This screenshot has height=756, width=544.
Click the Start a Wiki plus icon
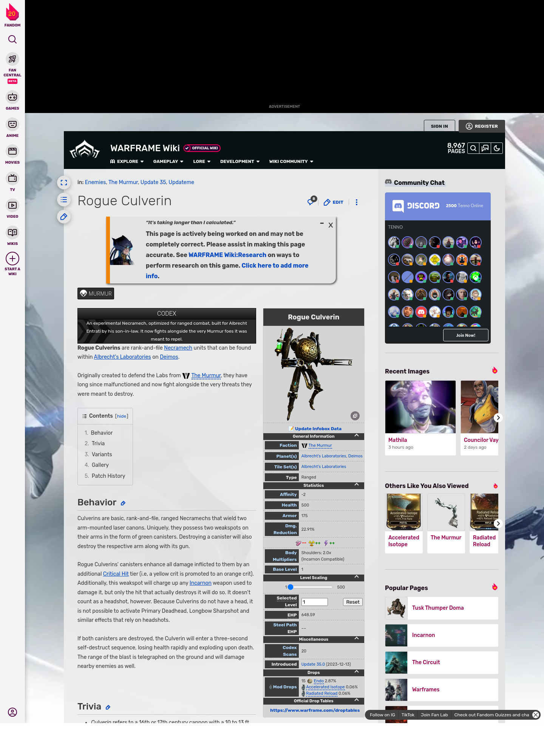tap(12, 259)
